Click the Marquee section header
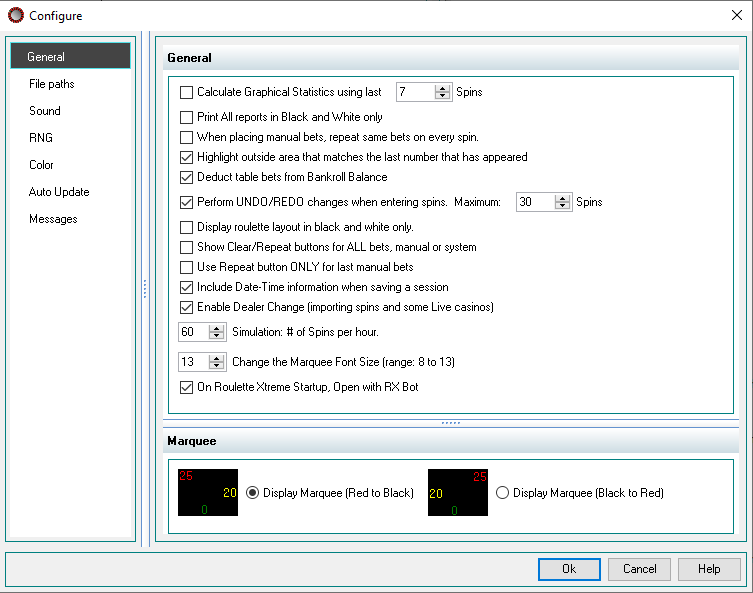 point(450,441)
